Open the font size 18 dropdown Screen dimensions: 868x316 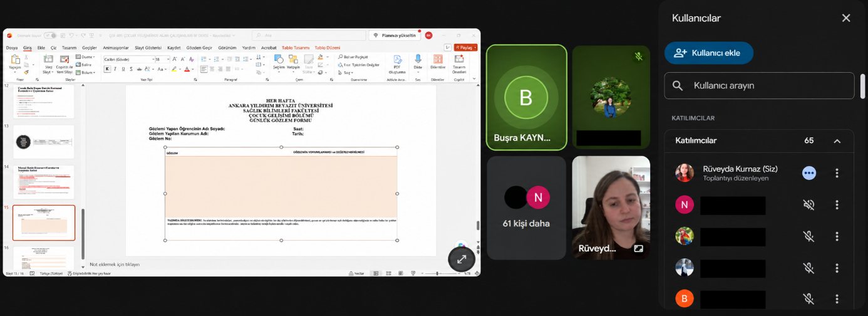pyautogui.click(x=168, y=60)
